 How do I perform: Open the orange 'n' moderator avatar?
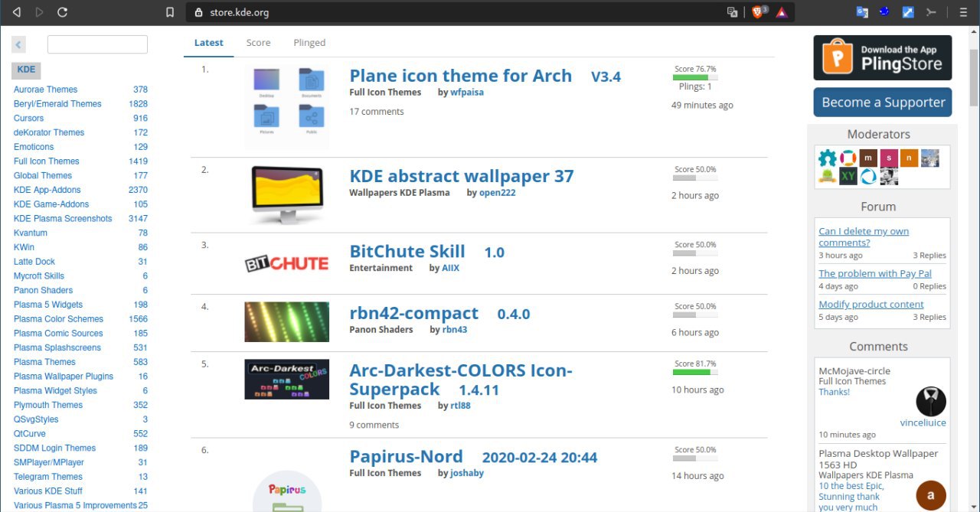pos(909,158)
